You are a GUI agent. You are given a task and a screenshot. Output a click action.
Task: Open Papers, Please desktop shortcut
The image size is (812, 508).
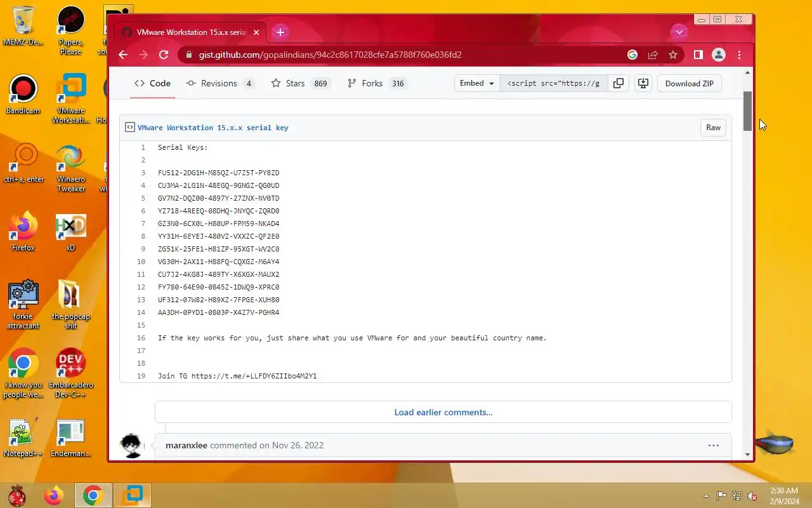click(x=70, y=30)
